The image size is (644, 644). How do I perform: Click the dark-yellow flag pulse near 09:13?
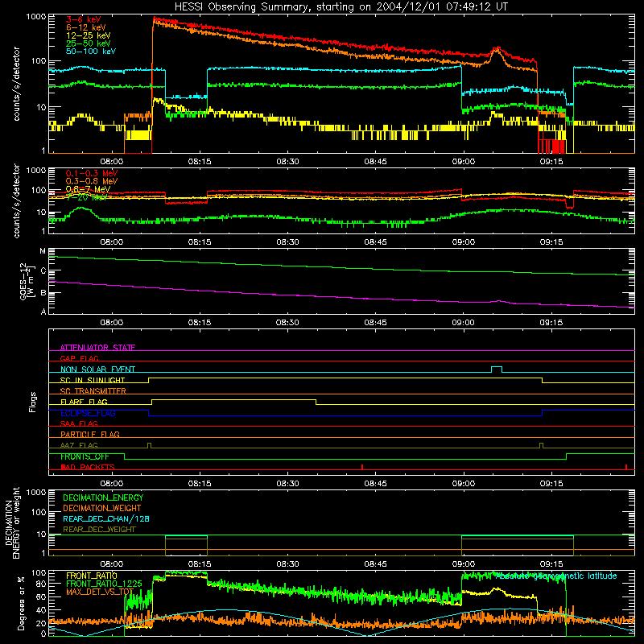(x=541, y=445)
